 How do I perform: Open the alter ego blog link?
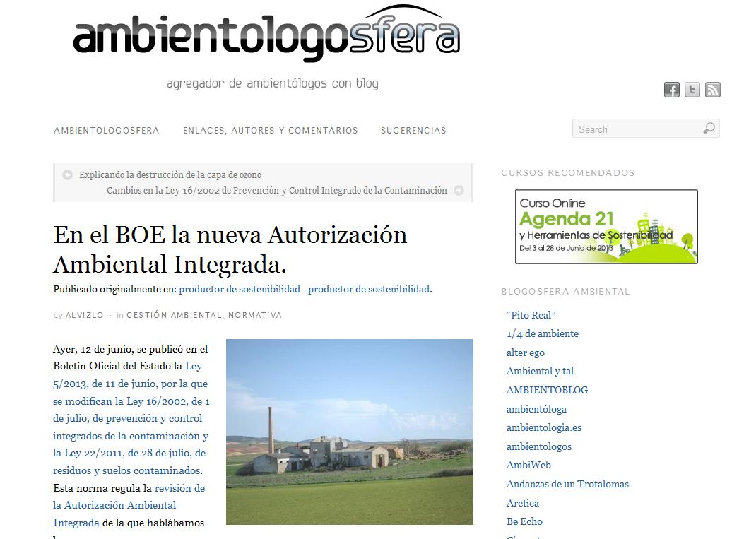point(526,353)
